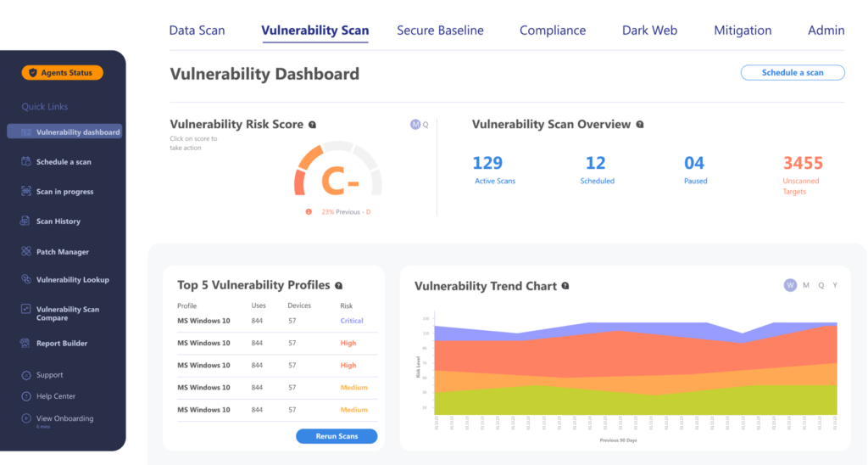Click the red warning icon near 23% Previous

309,212
